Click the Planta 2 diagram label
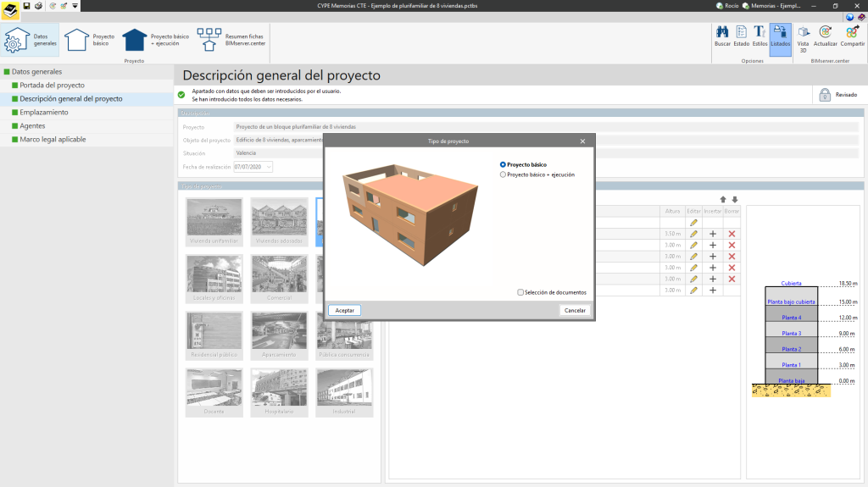 pos(791,349)
